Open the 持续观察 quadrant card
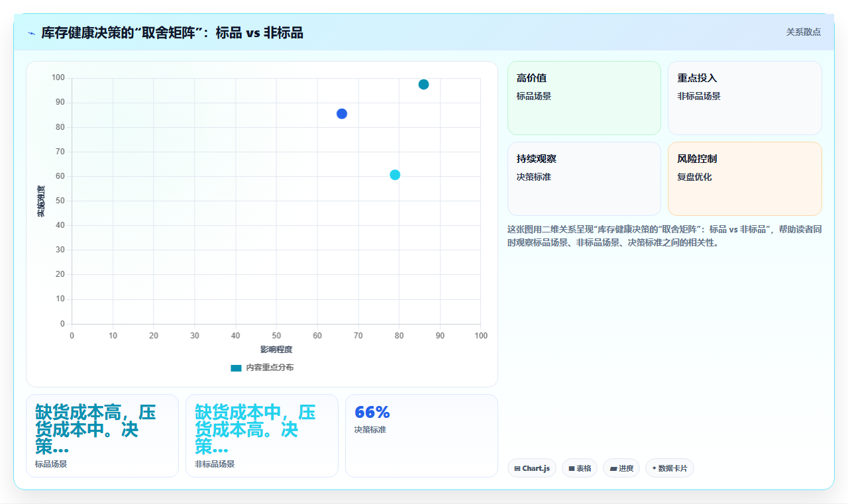 [584, 179]
